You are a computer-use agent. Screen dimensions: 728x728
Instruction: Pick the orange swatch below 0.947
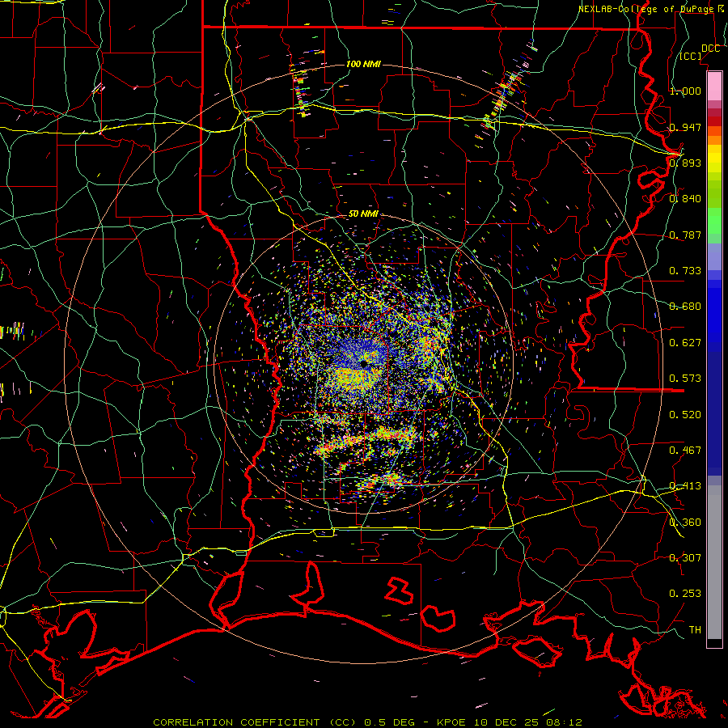[x=714, y=140]
